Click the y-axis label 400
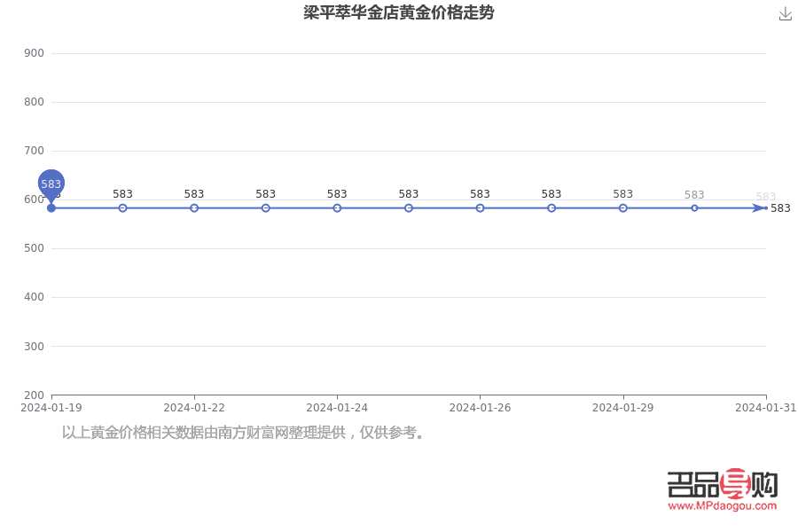 (34, 297)
